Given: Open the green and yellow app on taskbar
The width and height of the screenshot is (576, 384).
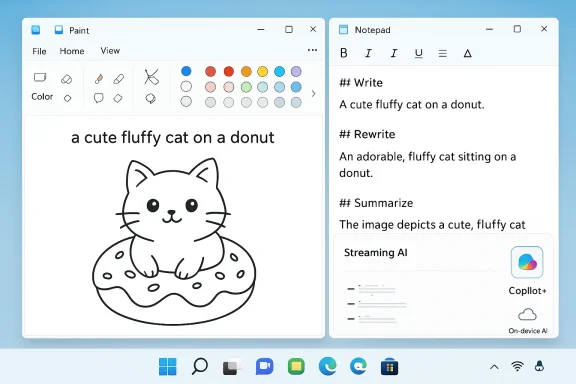Looking at the screenshot, I should [x=296, y=366].
